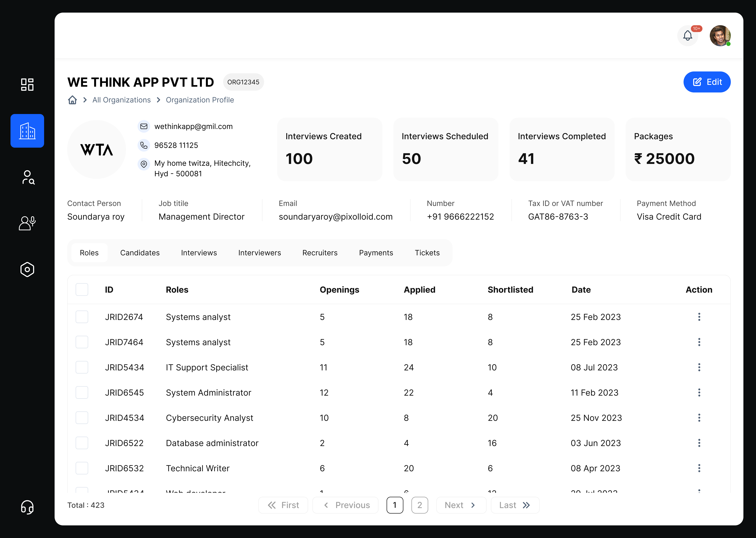The height and width of the screenshot is (538, 756).
Task: Open action menu for System Administrator row
Action: click(699, 393)
